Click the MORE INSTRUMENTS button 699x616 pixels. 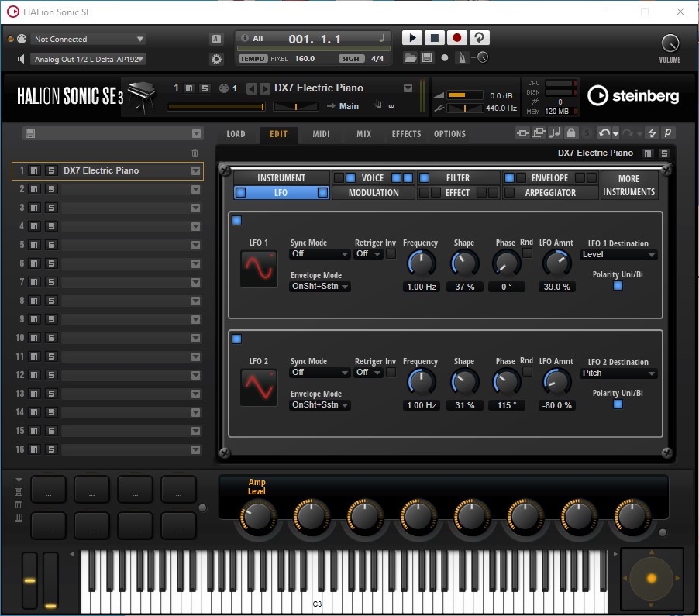(x=628, y=185)
